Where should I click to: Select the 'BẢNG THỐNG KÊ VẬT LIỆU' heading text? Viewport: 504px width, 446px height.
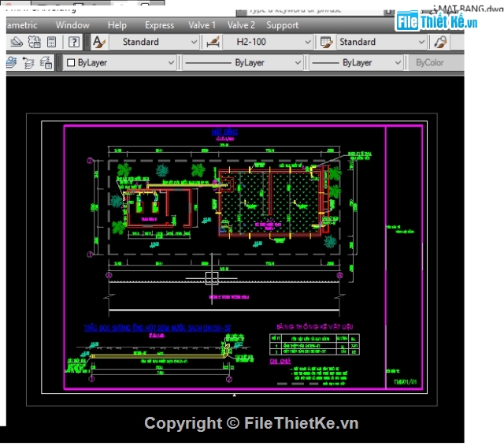click(315, 327)
